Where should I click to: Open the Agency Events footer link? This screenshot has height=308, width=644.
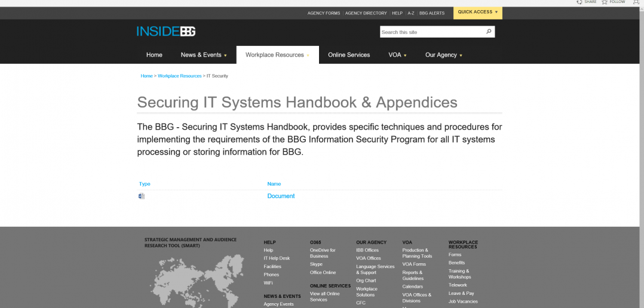[278, 304]
